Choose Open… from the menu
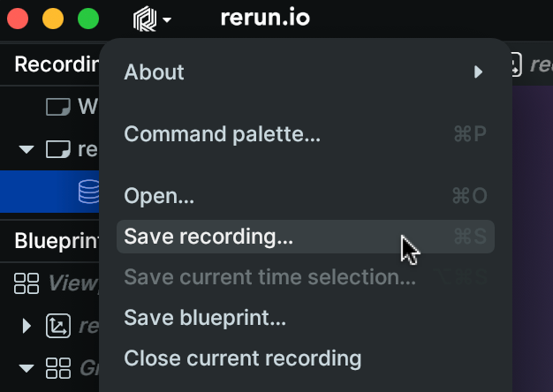Image resolution: width=553 pixels, height=392 pixels. (306, 196)
